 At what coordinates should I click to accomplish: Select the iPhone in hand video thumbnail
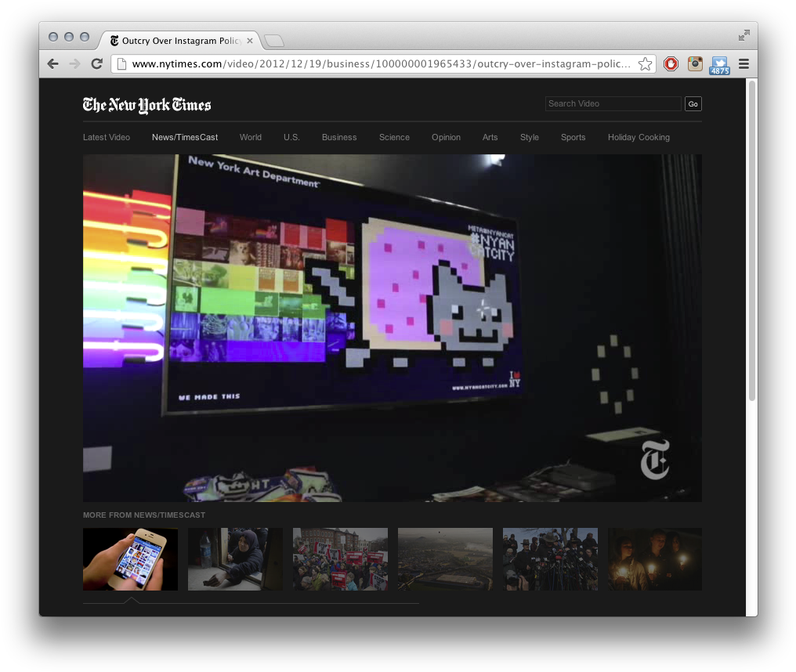click(x=130, y=559)
